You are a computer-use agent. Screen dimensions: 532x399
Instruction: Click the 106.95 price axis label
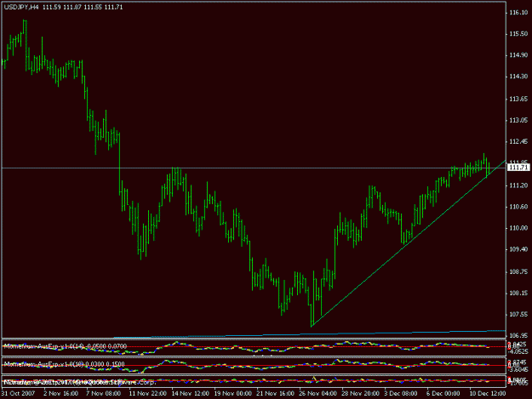pos(518,335)
